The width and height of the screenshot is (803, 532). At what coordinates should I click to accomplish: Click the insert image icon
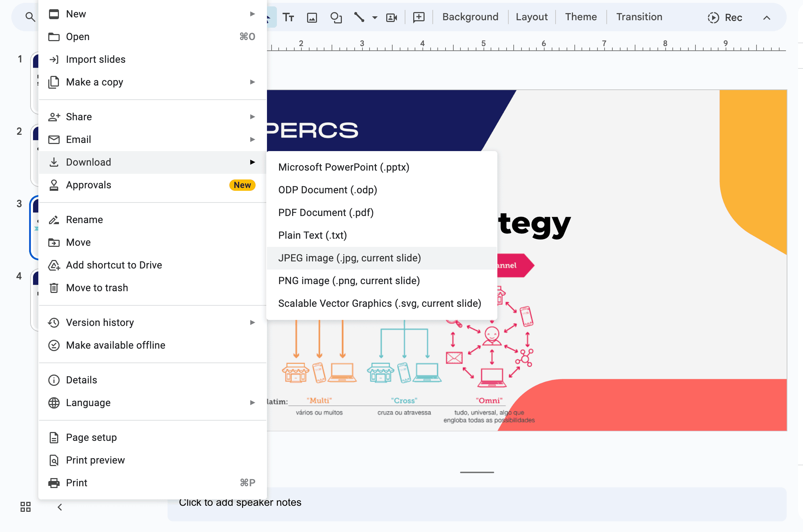point(312,17)
